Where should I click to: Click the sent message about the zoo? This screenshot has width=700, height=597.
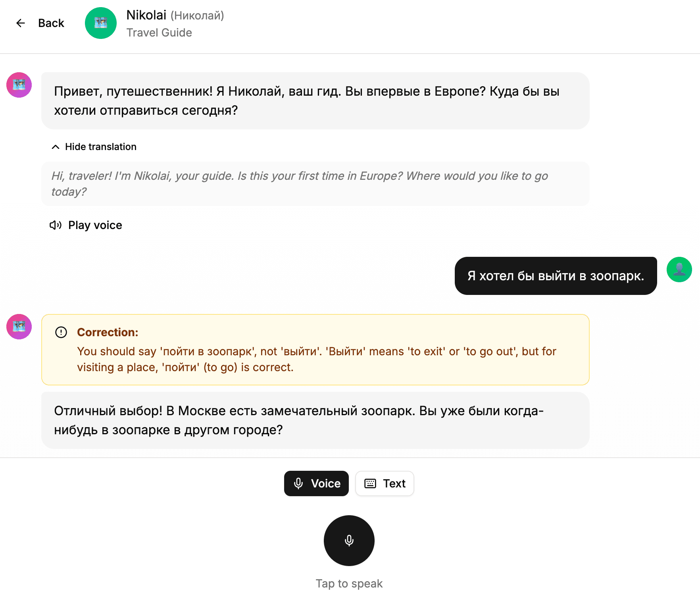coord(556,276)
